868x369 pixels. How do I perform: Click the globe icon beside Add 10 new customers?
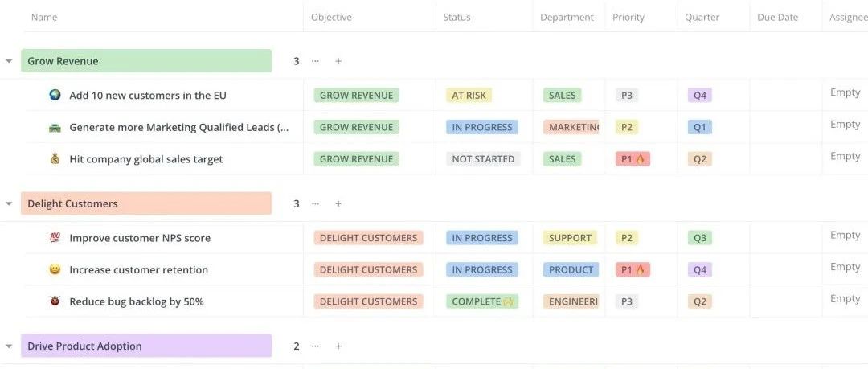55,96
